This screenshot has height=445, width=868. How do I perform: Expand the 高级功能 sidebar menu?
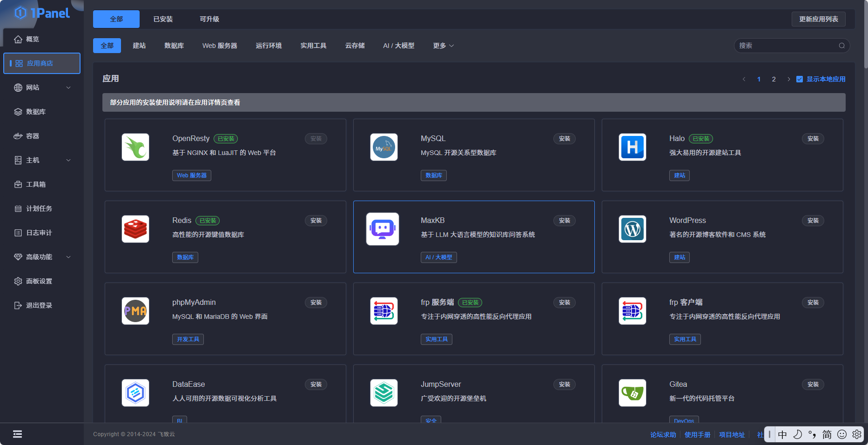(x=42, y=257)
